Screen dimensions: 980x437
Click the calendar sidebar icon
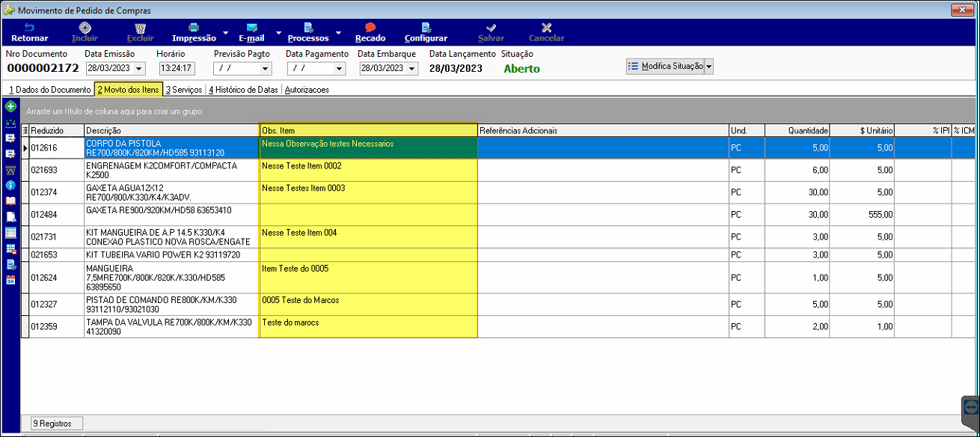coord(10,279)
